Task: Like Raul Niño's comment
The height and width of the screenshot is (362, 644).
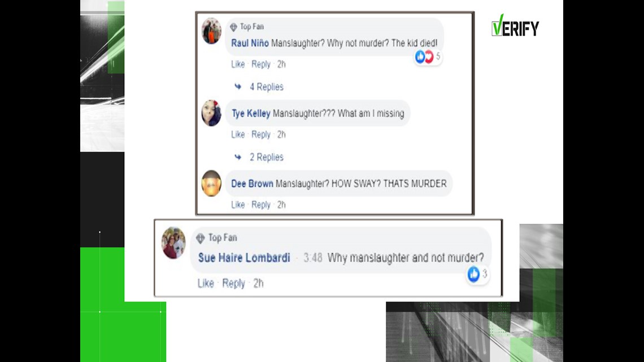Action: 238,64
